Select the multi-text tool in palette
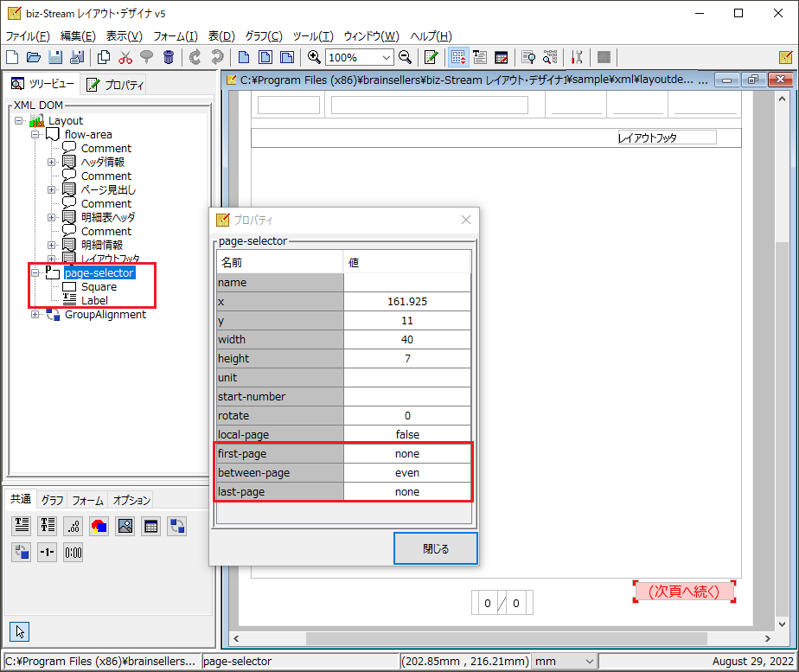799x672 pixels. (48, 525)
